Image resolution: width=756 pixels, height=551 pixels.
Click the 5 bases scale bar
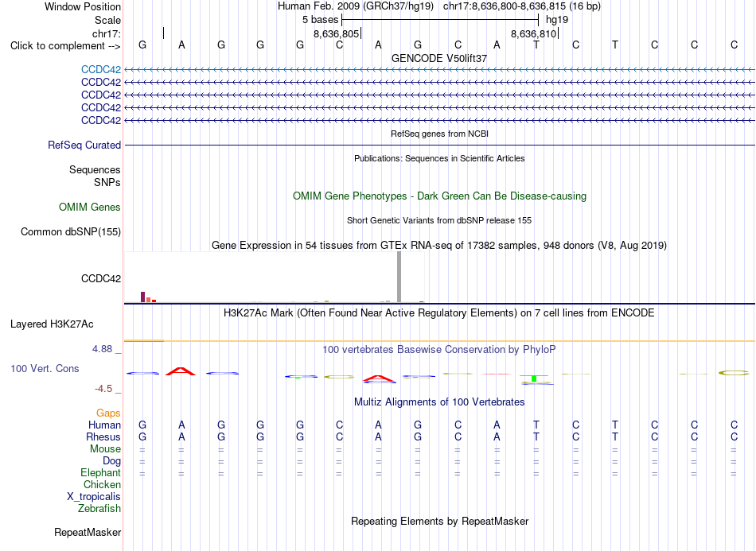(440, 20)
